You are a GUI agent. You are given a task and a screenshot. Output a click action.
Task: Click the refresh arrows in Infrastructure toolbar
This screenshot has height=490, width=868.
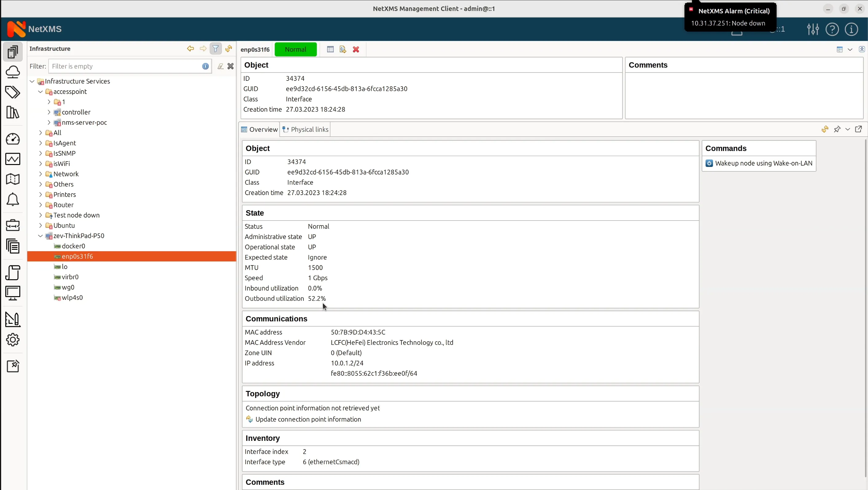pyautogui.click(x=228, y=49)
